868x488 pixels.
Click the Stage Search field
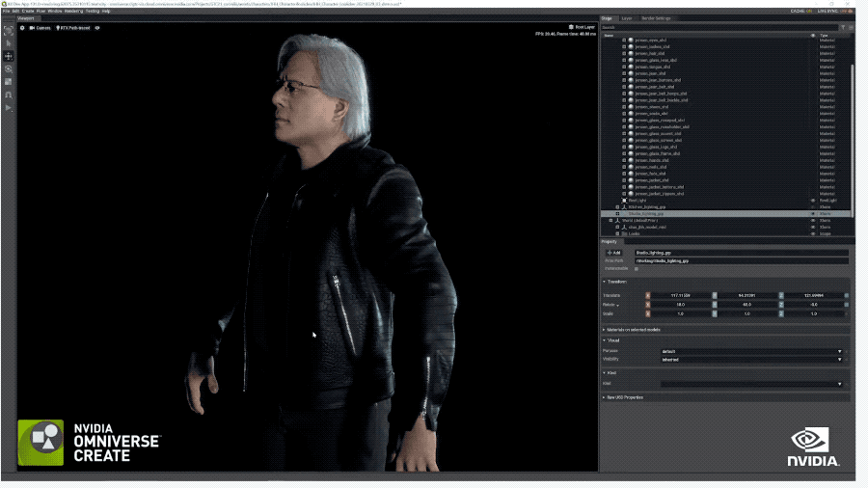point(719,27)
